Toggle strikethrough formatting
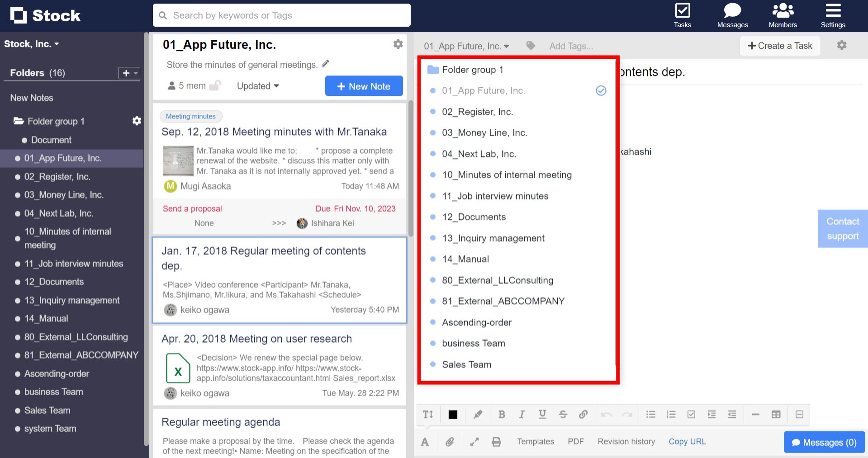Image resolution: width=868 pixels, height=458 pixels. click(563, 414)
